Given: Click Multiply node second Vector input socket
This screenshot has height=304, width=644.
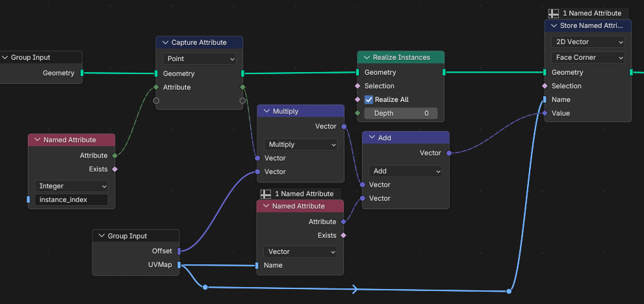Looking at the screenshot, I should 257,171.
